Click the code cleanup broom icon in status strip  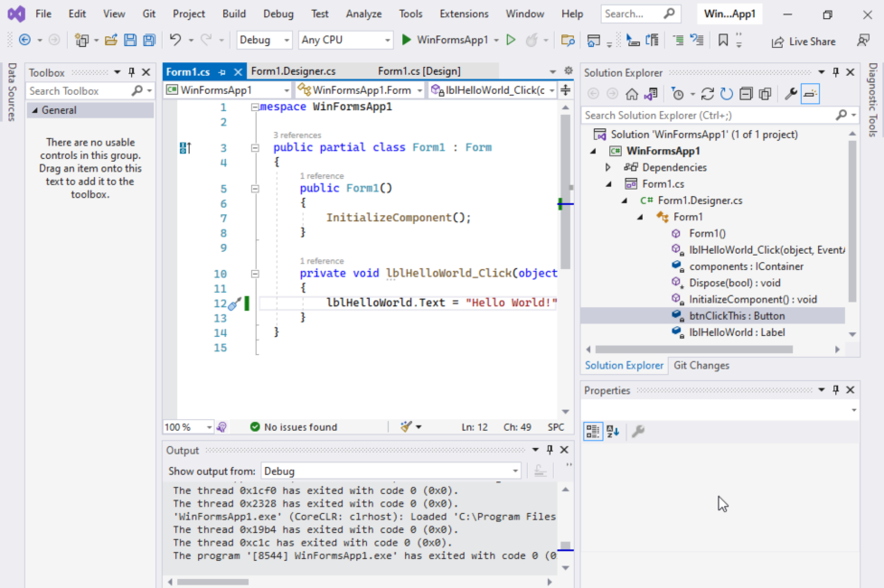406,427
